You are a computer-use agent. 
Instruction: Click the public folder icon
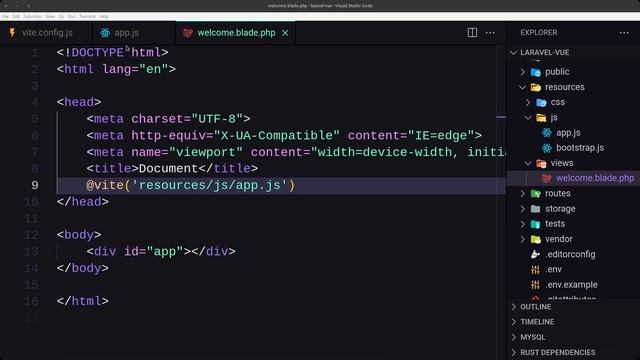[x=536, y=72]
